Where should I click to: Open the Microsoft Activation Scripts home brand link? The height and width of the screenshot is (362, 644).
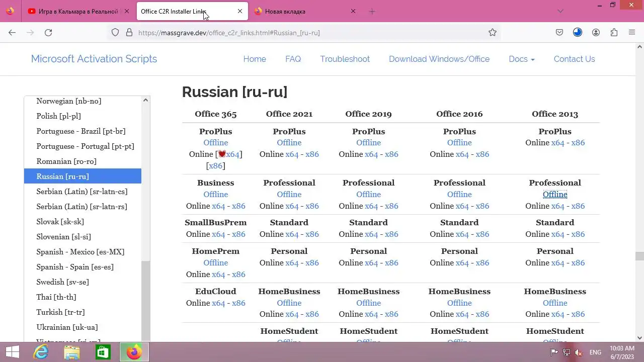tap(94, 59)
